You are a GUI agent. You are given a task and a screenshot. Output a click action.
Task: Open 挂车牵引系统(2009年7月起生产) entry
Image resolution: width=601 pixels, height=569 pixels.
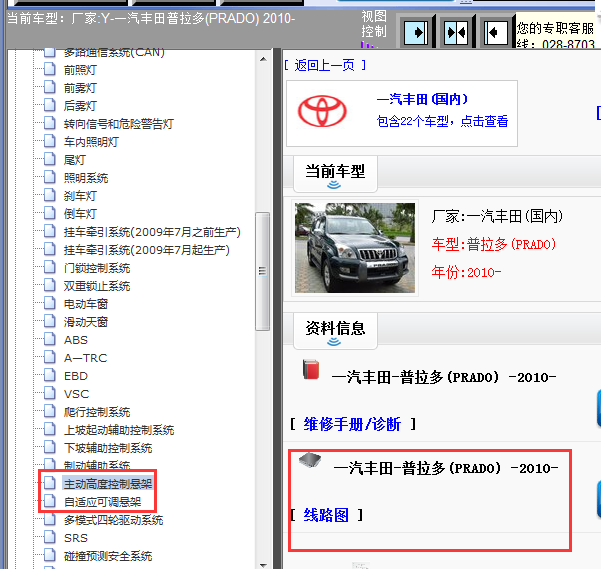point(147,250)
